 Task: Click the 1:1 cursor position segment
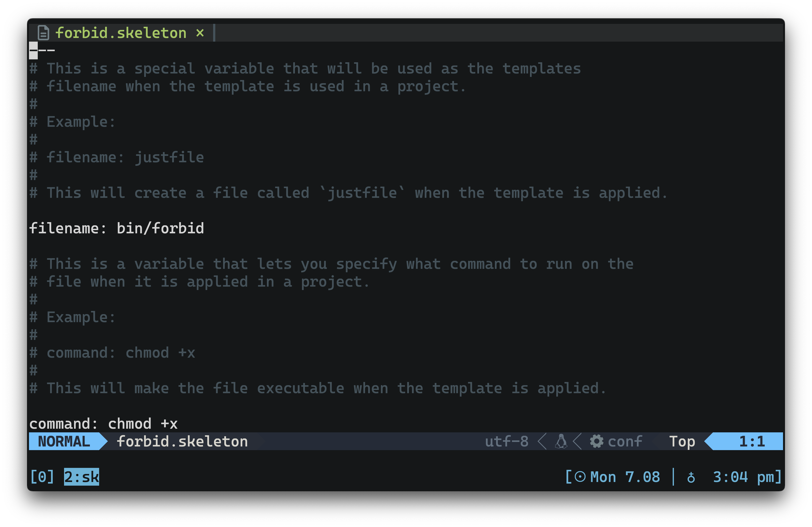point(752,441)
